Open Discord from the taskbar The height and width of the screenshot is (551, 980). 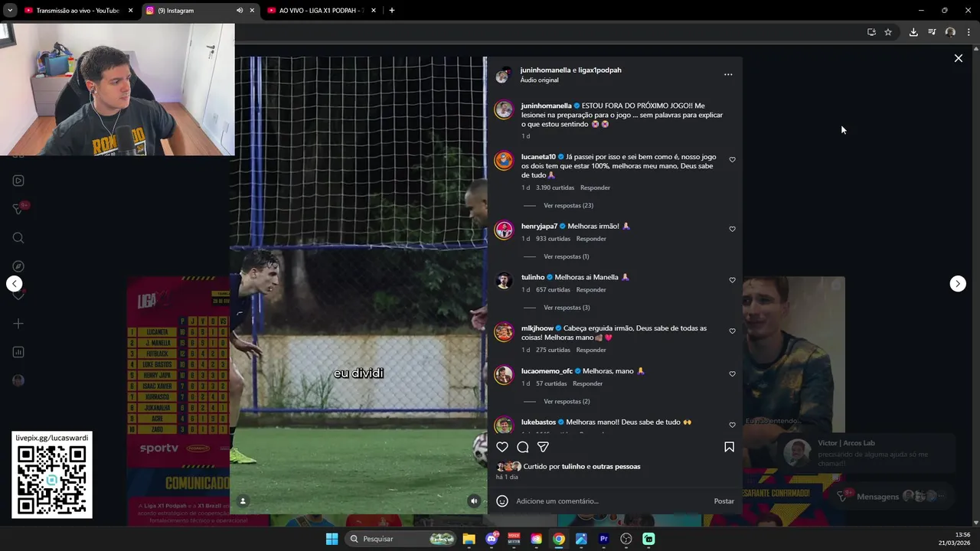pyautogui.click(x=492, y=539)
